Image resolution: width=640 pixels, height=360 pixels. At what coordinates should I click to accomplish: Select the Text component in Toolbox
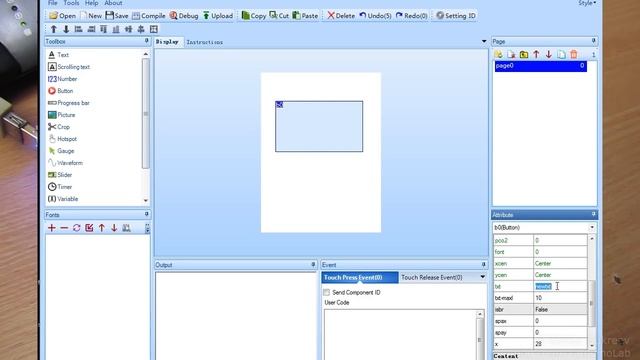(58, 55)
